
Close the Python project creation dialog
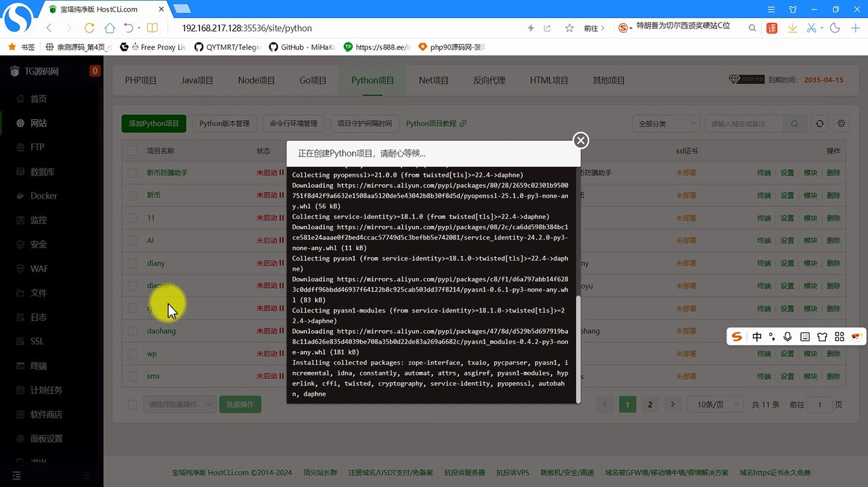(x=580, y=141)
